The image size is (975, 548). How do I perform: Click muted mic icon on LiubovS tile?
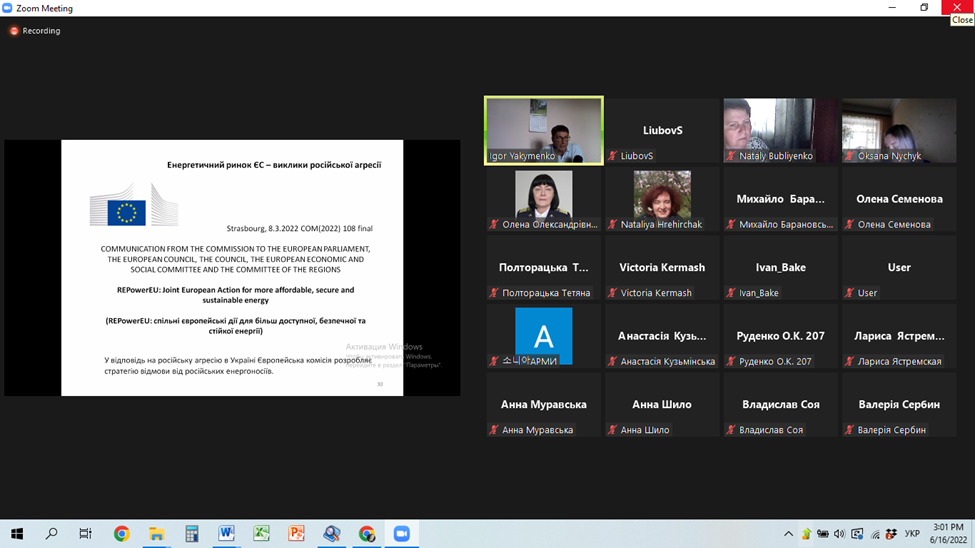click(613, 156)
